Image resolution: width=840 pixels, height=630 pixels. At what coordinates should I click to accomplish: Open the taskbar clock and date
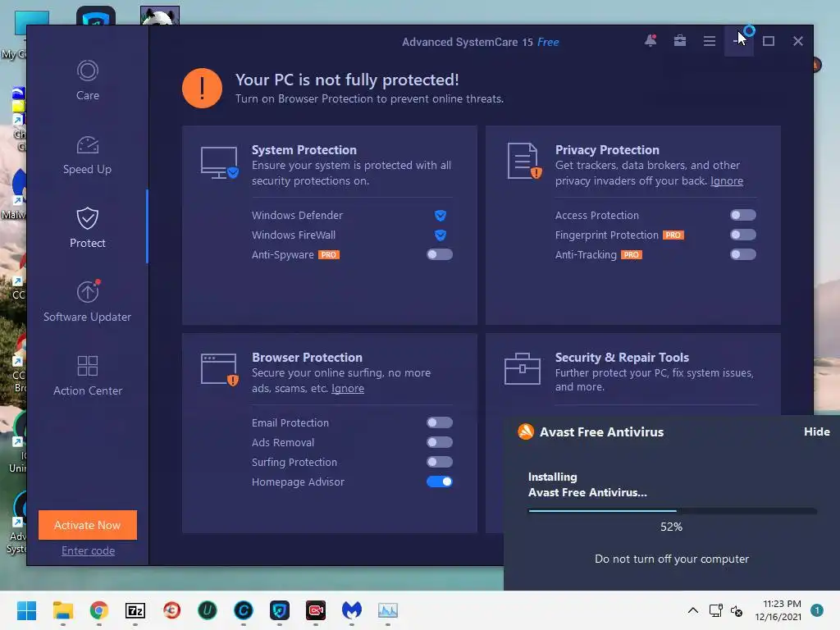point(778,610)
